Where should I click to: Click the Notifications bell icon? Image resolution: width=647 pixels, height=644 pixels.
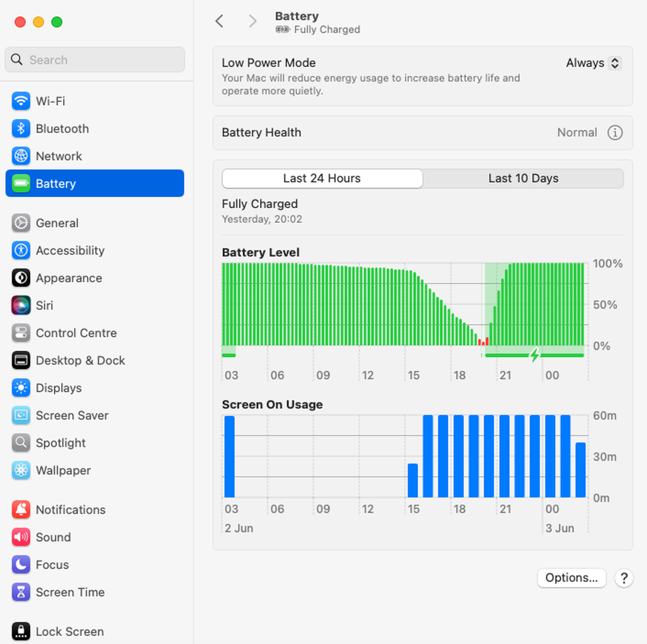21,510
